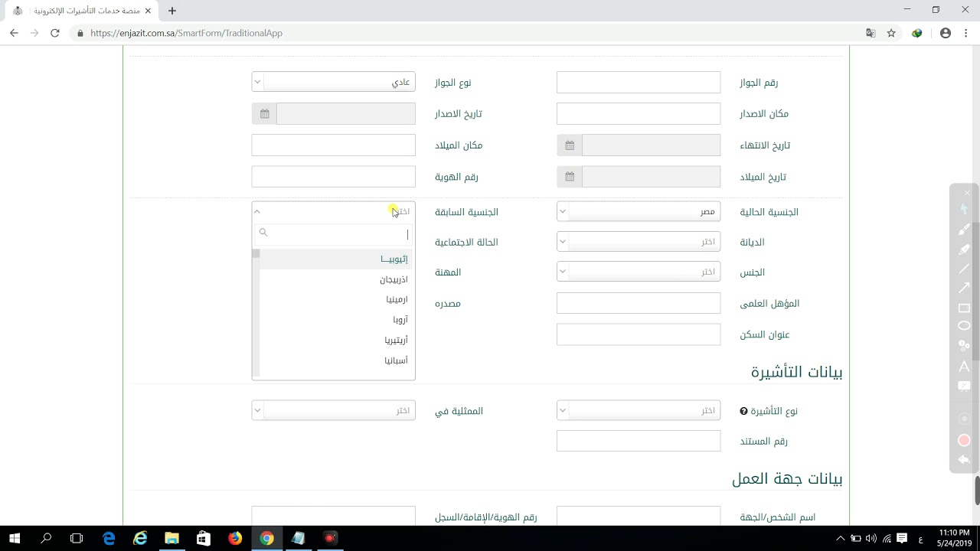Click the المؤهل العلمى input field
Screen dimensions: 980x551
[639, 303]
